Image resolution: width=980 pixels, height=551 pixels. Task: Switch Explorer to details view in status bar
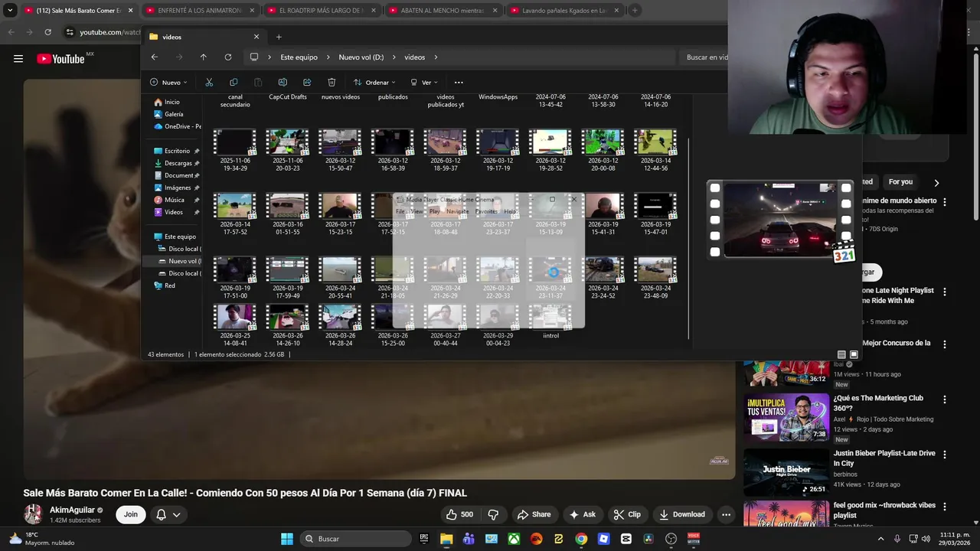841,355
